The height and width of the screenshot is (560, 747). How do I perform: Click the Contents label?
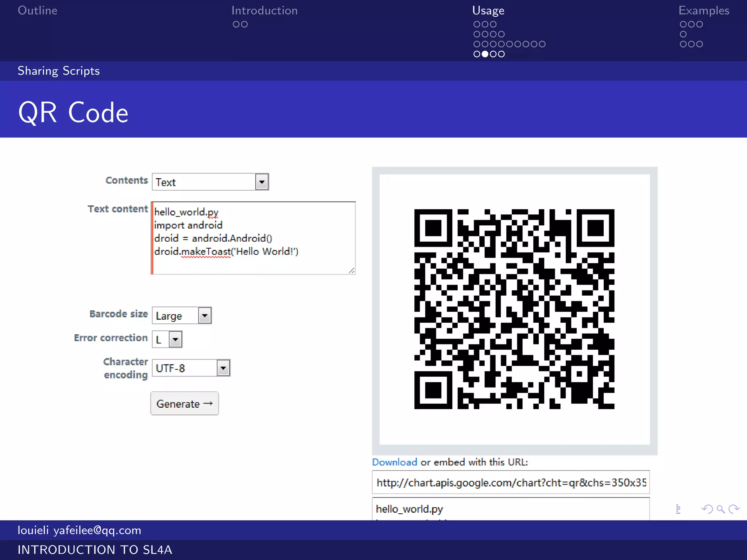click(127, 180)
